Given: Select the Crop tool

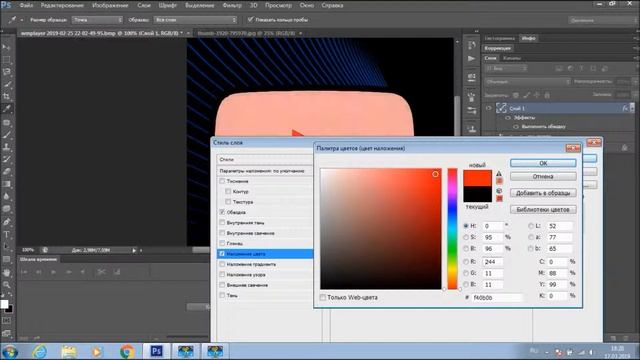Looking at the screenshot, I should pyautogui.click(x=7, y=97).
